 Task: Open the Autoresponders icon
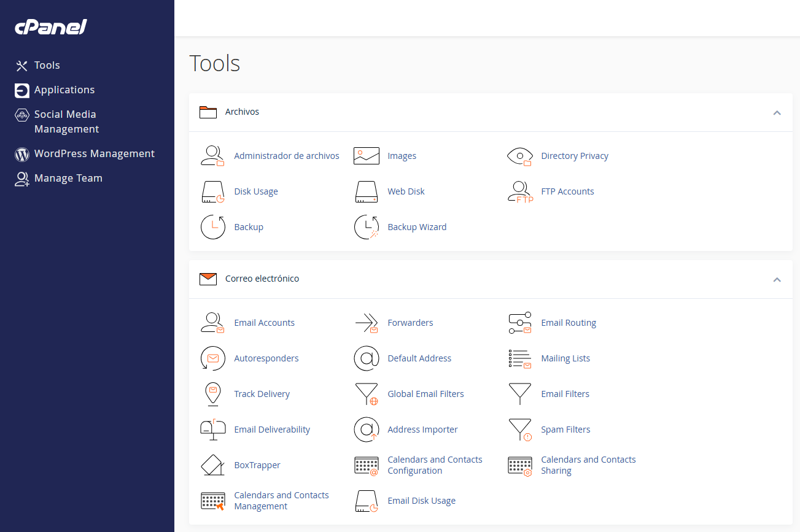(213, 358)
